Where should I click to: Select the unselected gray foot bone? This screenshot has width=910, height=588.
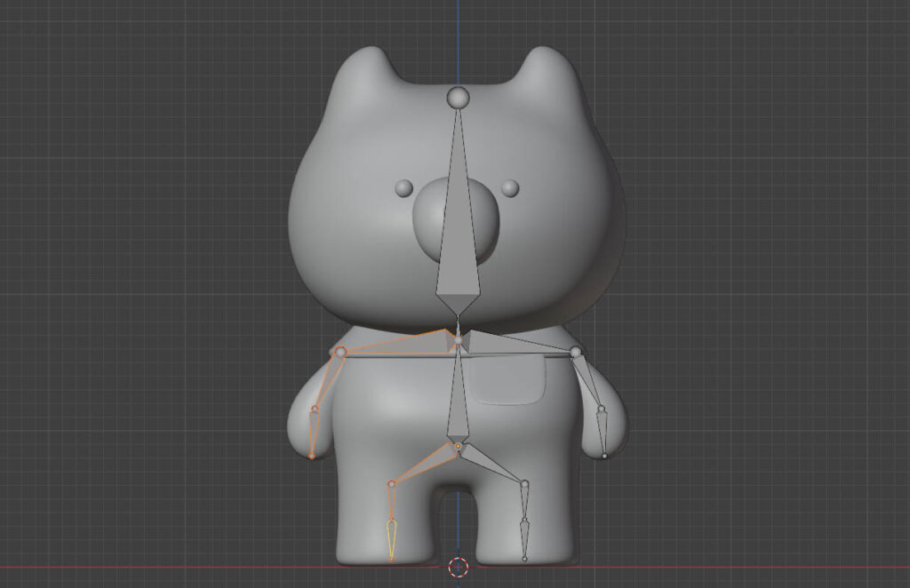click(524, 539)
